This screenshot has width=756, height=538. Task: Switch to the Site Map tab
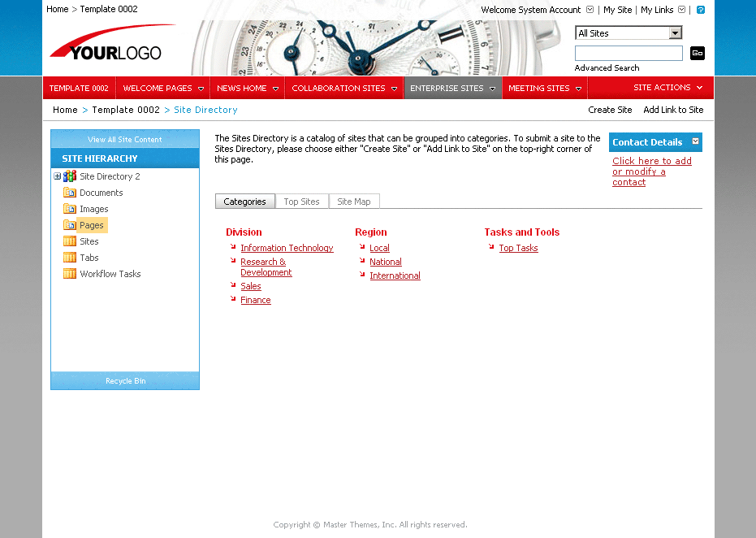pos(354,201)
